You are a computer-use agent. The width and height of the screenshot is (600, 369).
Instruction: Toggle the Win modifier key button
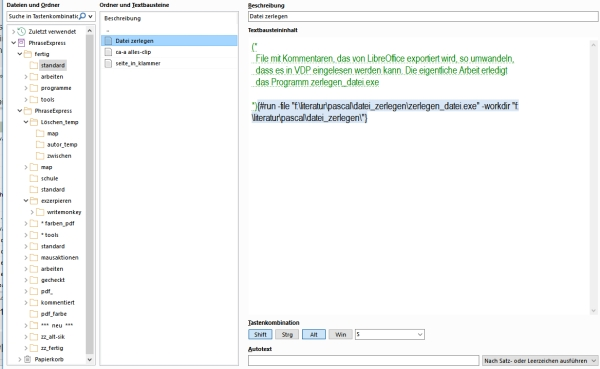point(341,335)
